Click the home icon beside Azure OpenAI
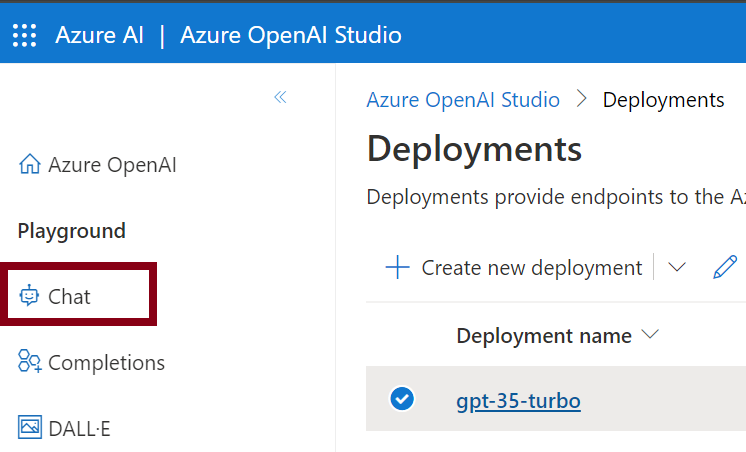 click(x=30, y=165)
